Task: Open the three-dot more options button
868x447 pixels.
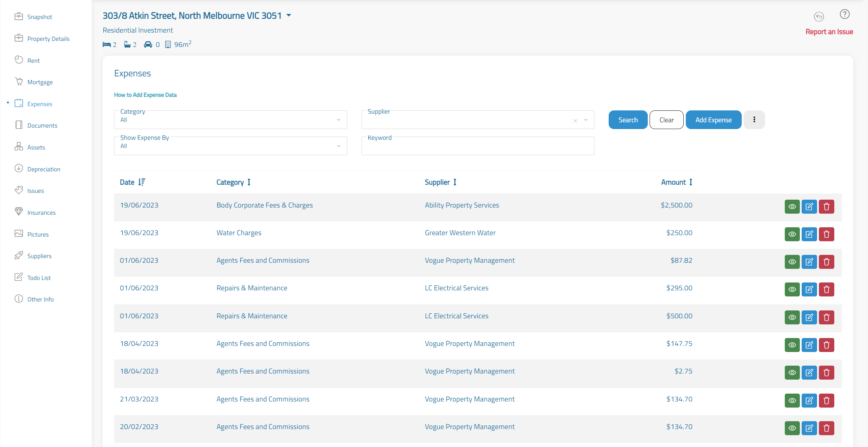Action: [x=754, y=120]
